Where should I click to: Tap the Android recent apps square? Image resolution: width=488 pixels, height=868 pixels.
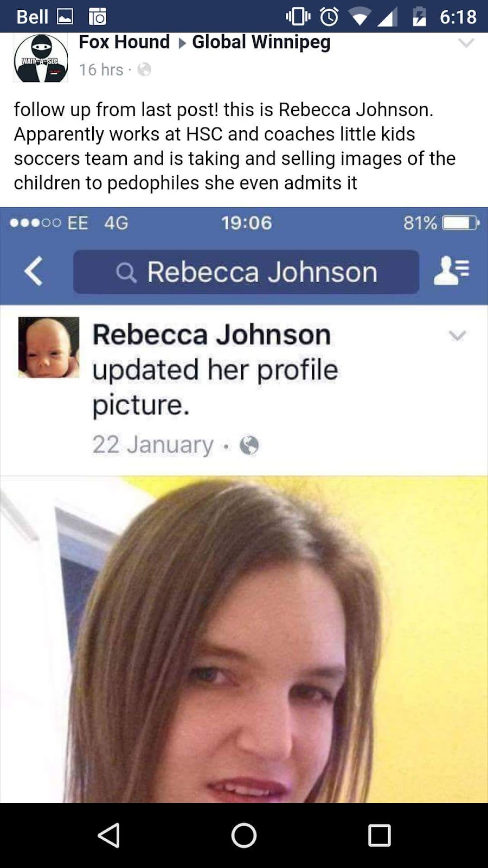point(379,835)
